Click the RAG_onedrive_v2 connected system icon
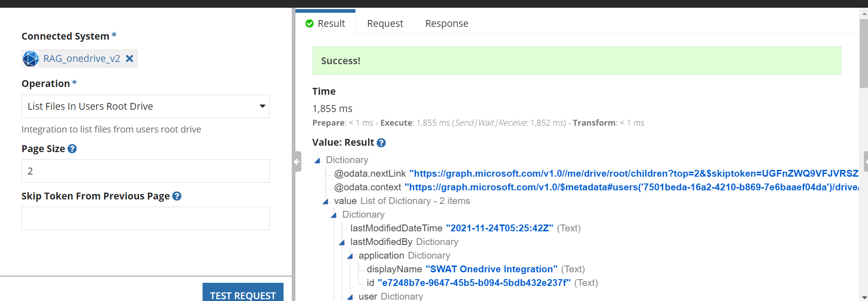This screenshot has width=868, height=301. 30,59
